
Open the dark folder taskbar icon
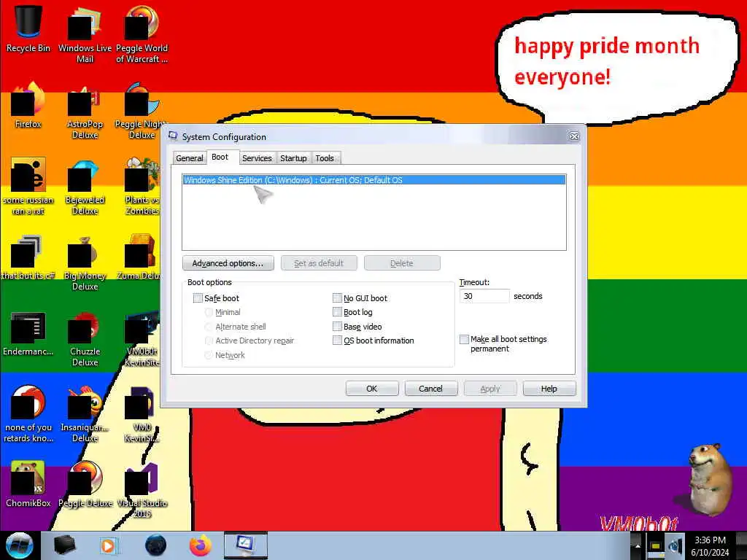click(x=64, y=545)
